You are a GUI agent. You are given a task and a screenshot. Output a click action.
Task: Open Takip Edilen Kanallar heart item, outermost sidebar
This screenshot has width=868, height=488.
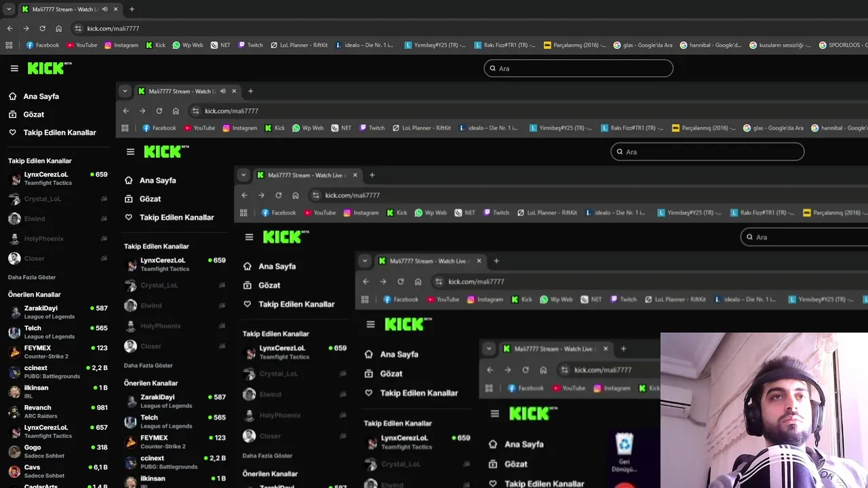tap(52, 132)
